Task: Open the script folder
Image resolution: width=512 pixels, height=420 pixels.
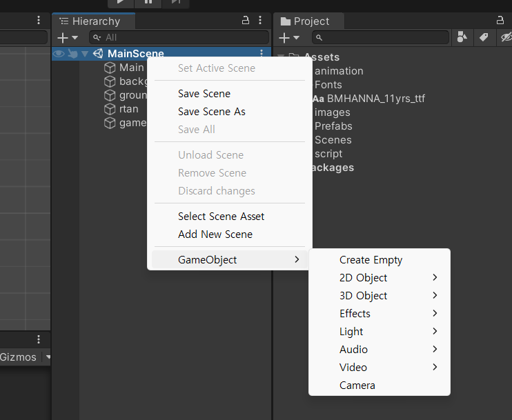Action: [x=328, y=154]
